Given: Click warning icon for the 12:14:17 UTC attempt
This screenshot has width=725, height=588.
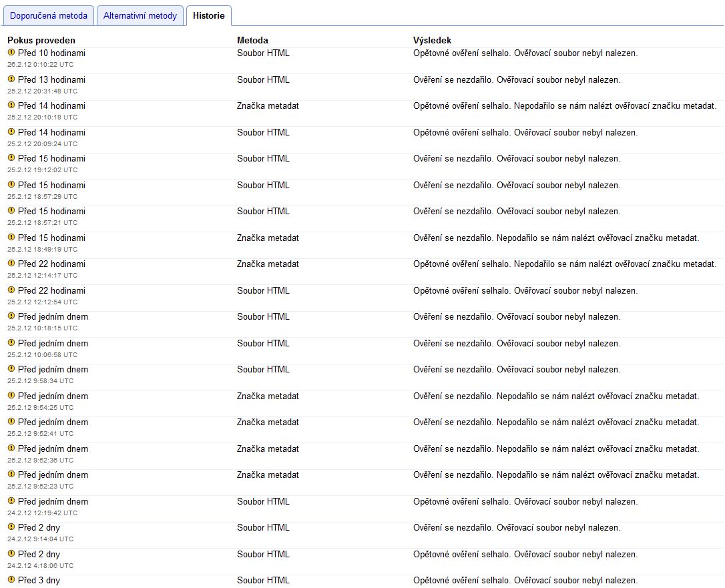Looking at the screenshot, I should 11,263.
